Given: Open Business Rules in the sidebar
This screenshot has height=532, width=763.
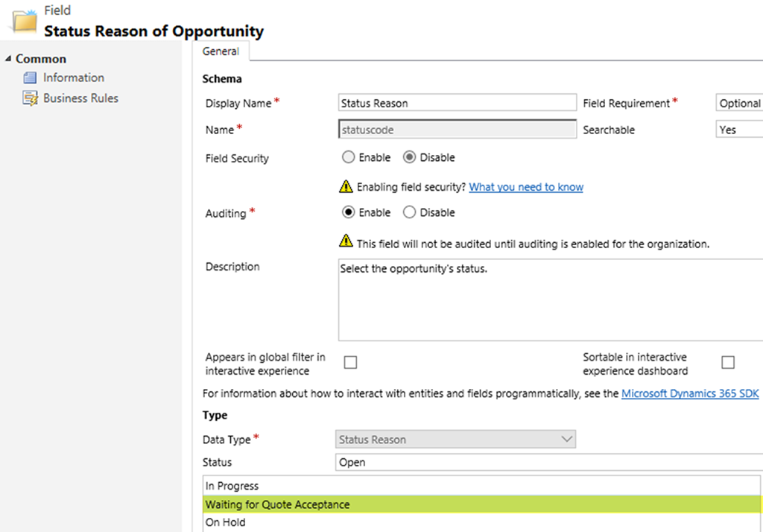Looking at the screenshot, I should [x=80, y=98].
